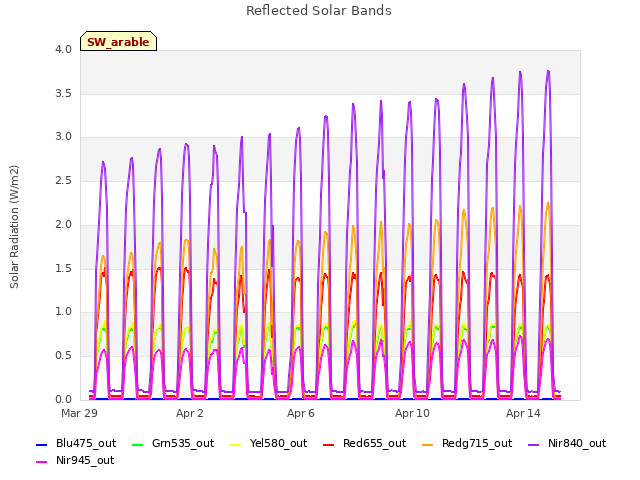
Task: Click the blue Blu475_out color marker
Action: 42,444
